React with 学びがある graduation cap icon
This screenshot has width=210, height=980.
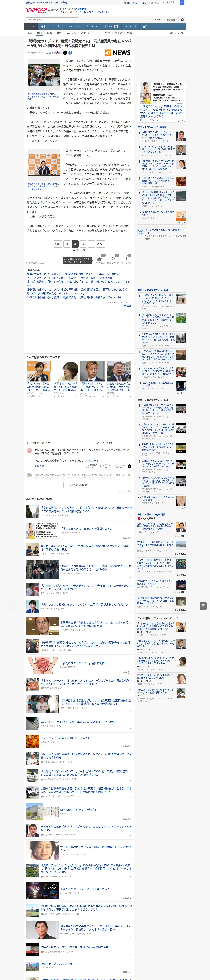point(100,260)
